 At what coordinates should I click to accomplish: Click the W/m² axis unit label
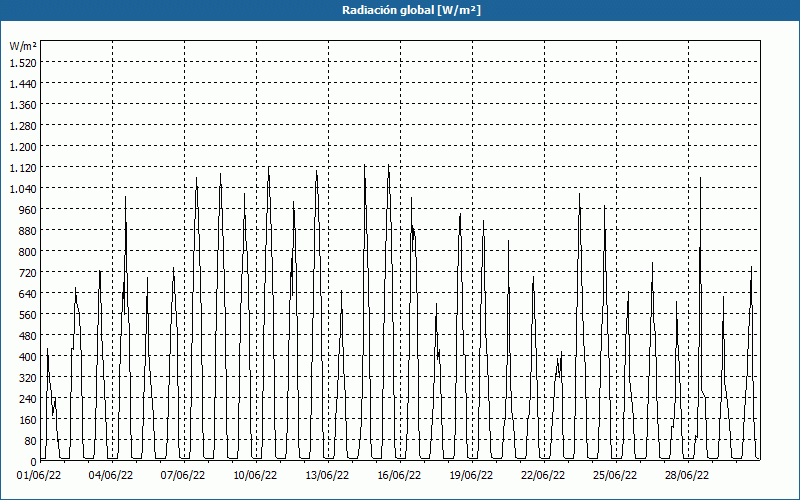[23, 46]
